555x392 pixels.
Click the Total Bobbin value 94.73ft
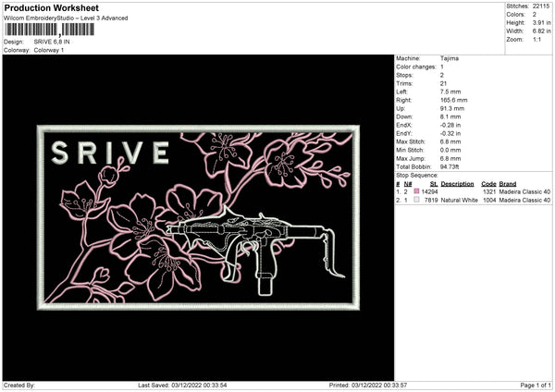click(x=450, y=166)
